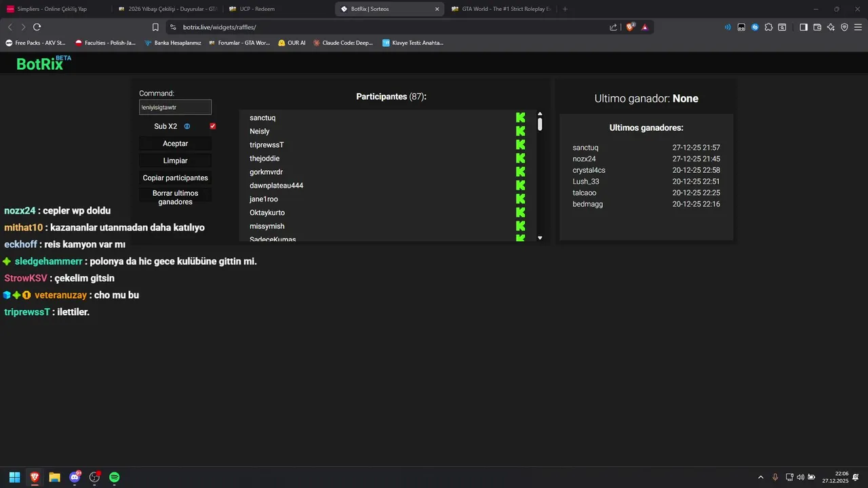Click the participants list scroll-up arrow
Screen dimensions: 868x488
pyautogui.click(x=540, y=114)
